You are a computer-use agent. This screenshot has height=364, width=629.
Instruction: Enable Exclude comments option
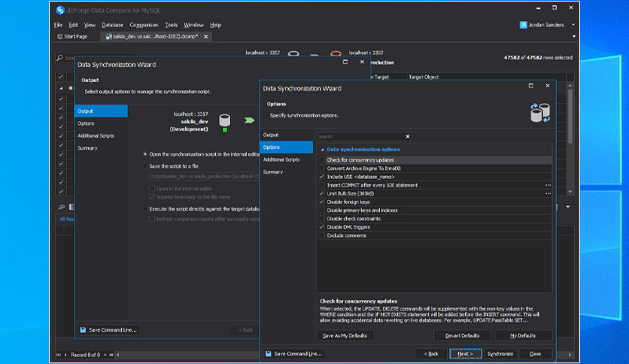point(322,235)
